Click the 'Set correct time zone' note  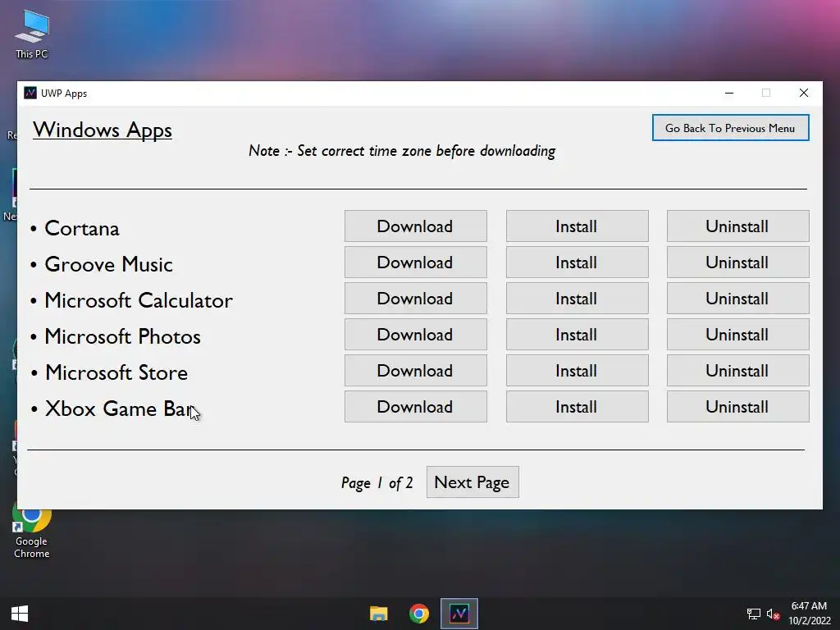click(x=402, y=151)
